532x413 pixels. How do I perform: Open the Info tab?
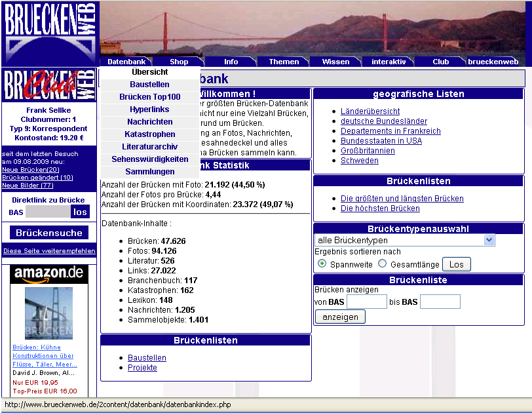(x=231, y=62)
